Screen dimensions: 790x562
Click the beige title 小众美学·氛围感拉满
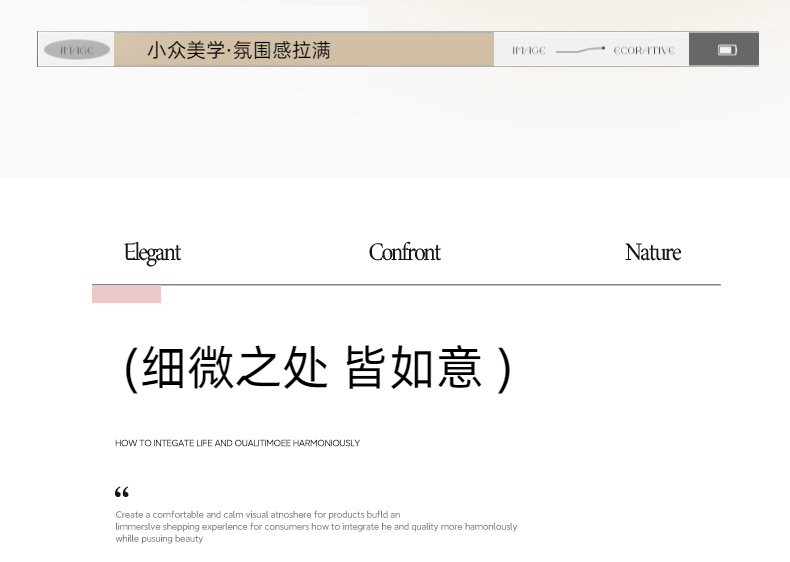coord(238,50)
